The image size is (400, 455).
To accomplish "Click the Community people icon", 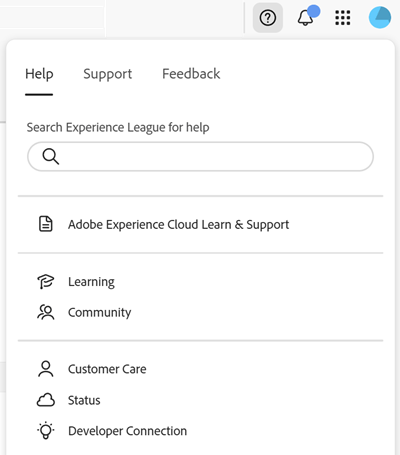I will click(46, 312).
